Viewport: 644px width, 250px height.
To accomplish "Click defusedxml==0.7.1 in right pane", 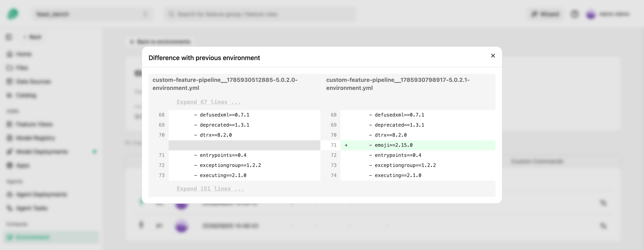I will point(399,115).
